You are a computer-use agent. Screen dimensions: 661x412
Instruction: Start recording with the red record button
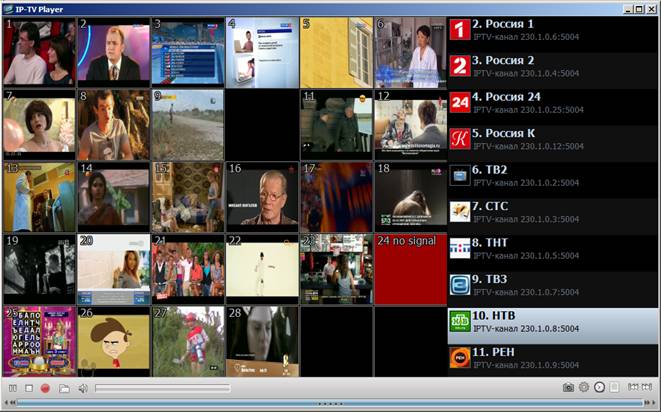(x=45, y=388)
